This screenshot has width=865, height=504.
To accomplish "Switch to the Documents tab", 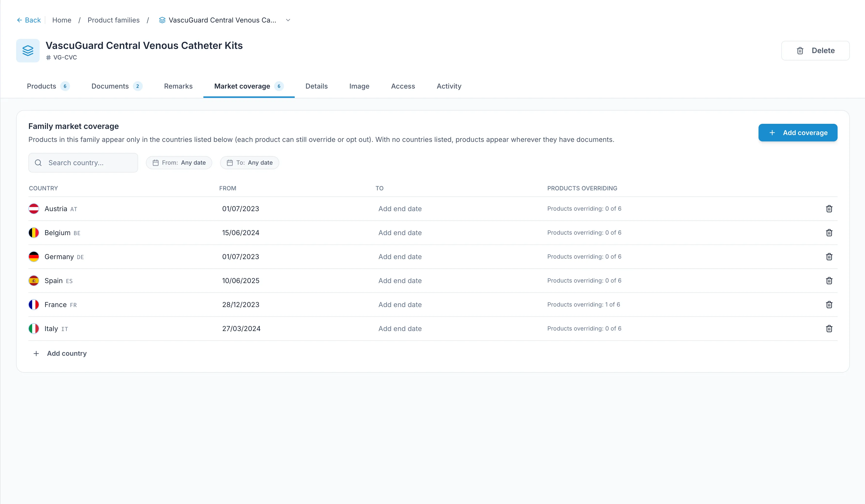I will (117, 86).
